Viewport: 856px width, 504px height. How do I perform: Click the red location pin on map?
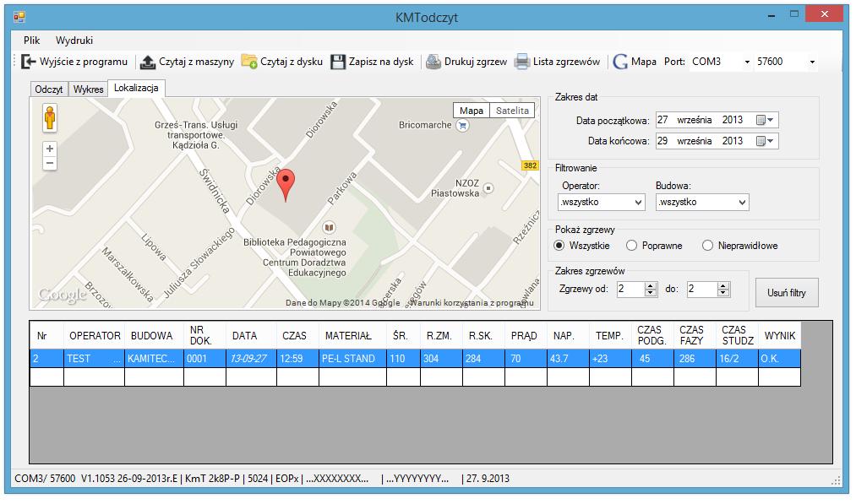pyautogui.click(x=286, y=185)
